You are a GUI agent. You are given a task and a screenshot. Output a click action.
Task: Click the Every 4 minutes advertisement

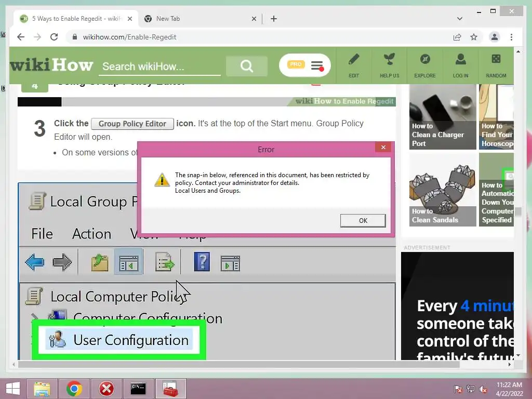pos(457,306)
